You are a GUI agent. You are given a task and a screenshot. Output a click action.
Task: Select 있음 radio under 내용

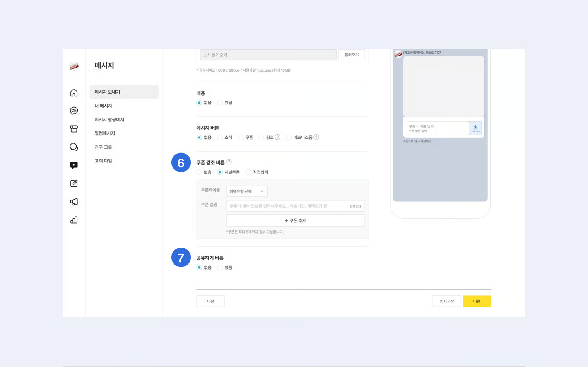pos(220,103)
